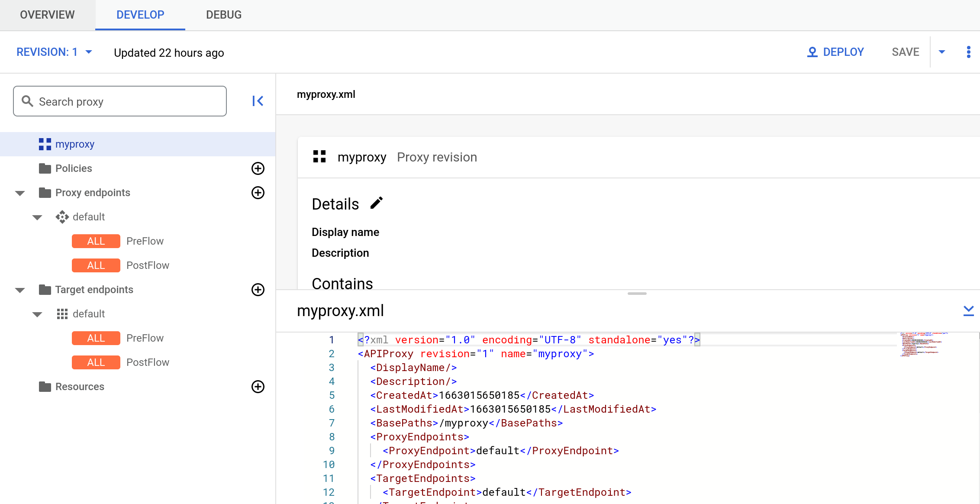Click the Proxy endpoints add icon
The height and width of the screenshot is (504, 980).
pos(257,193)
